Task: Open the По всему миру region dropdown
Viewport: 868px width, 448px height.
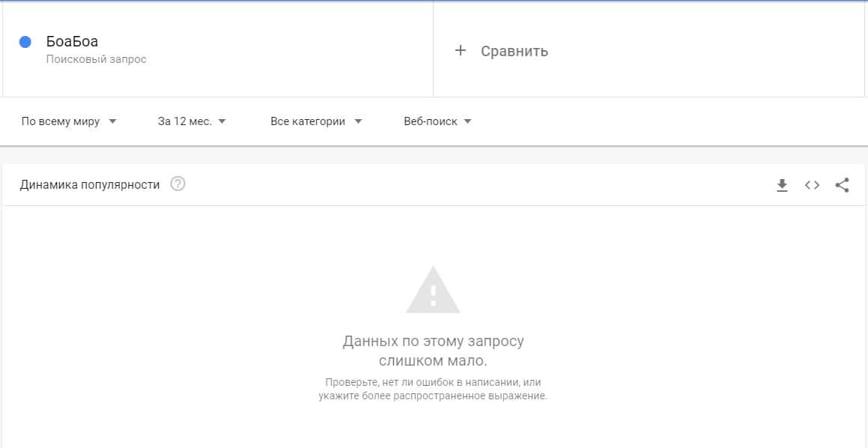Action: coord(69,121)
